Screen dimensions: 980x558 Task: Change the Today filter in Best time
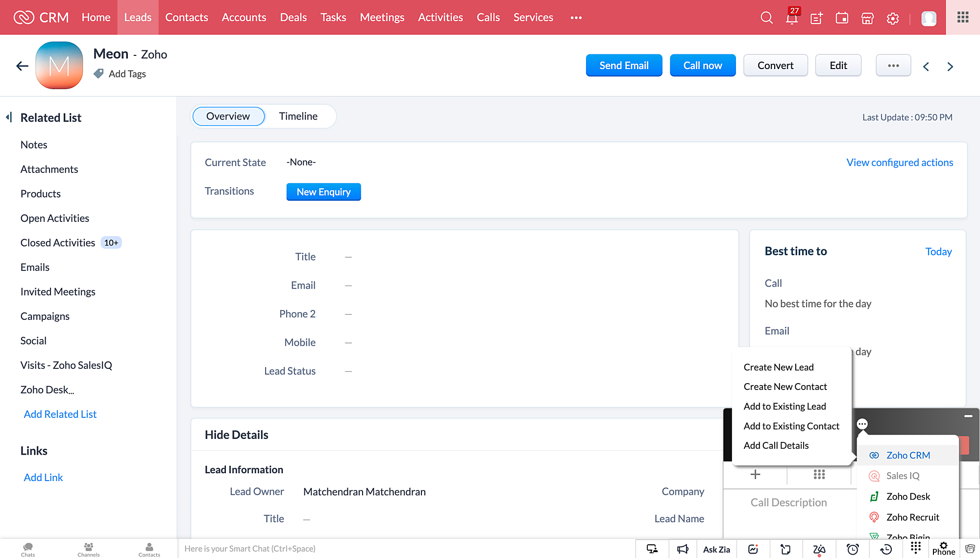click(938, 251)
